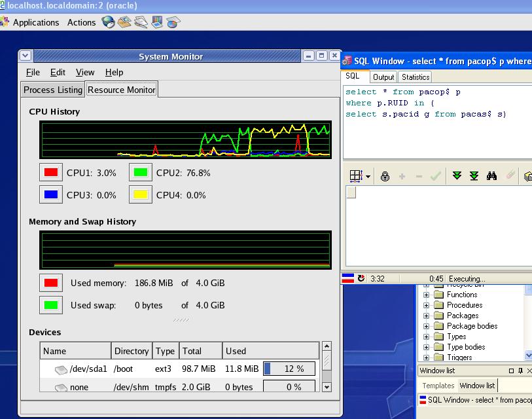Switch to the Resource Monitor tab
532x419 pixels.
(x=122, y=90)
